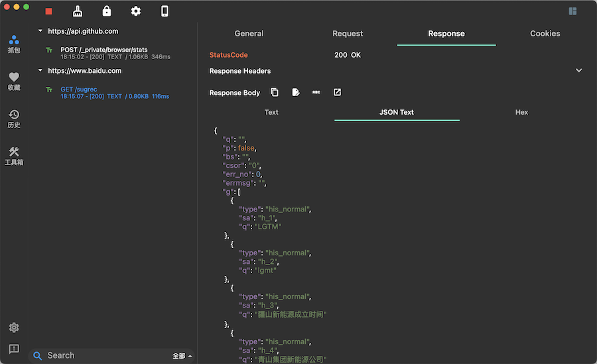Stop capturing with the red stop button
The width and height of the screenshot is (597, 364).
tap(48, 11)
